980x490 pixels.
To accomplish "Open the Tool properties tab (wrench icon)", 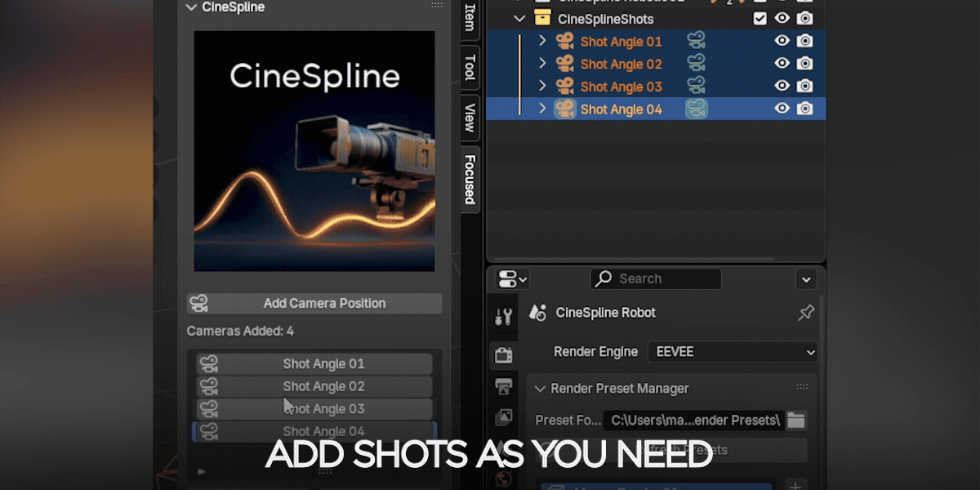I will point(503,315).
